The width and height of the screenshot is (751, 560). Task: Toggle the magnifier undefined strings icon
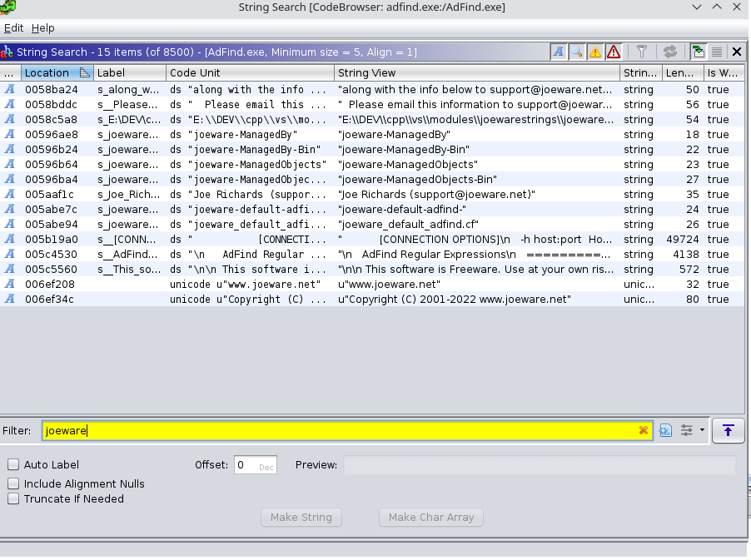(576, 52)
